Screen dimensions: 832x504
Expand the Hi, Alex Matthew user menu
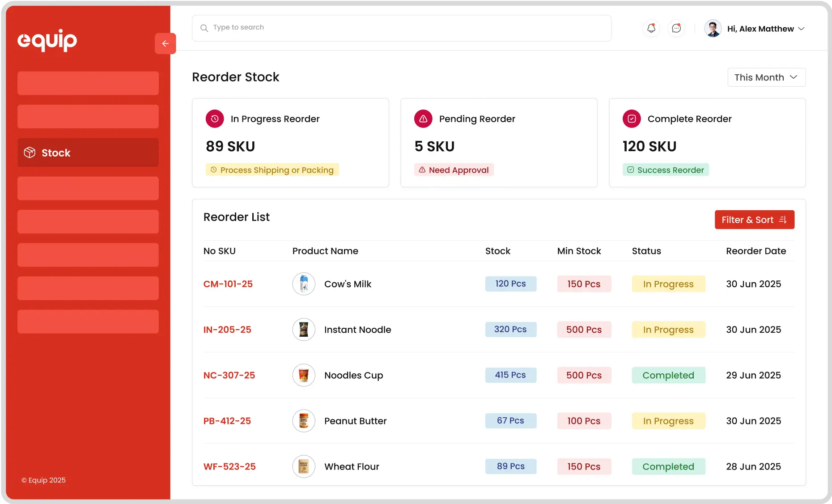point(765,29)
